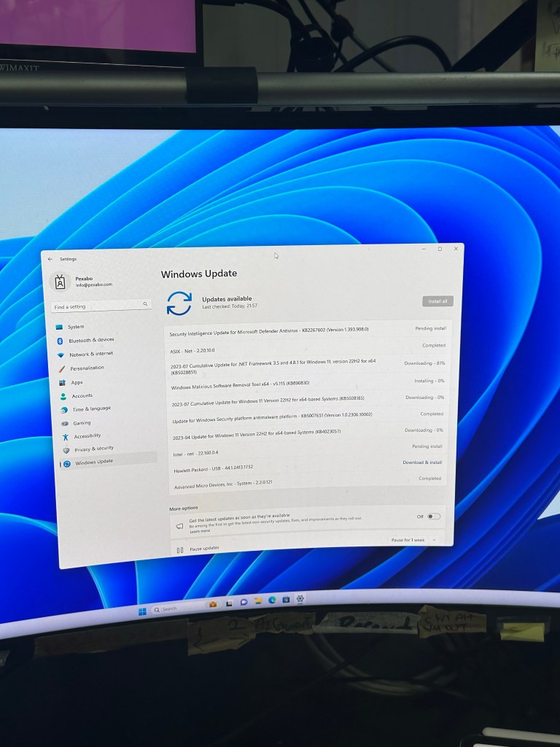Click the KB5007651 antimalware platform update row
Screen dimensions: 560x747
pos(307,417)
